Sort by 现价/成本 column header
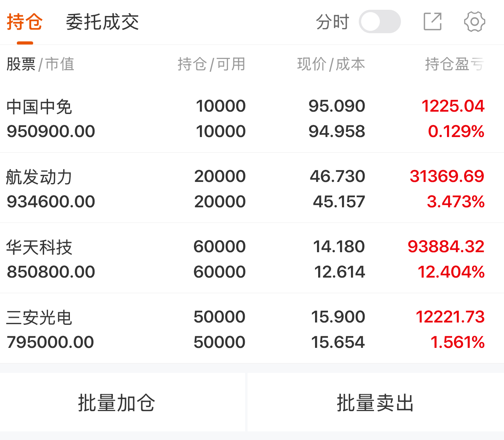The width and height of the screenshot is (504, 440). point(331,64)
